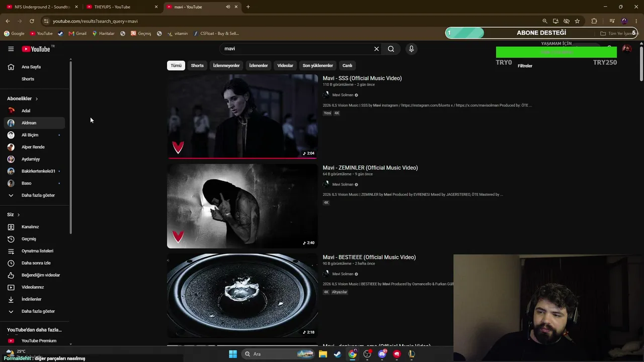The width and height of the screenshot is (644, 362).
Task: Zoom control magnifier in the address bar
Action: tap(544, 21)
